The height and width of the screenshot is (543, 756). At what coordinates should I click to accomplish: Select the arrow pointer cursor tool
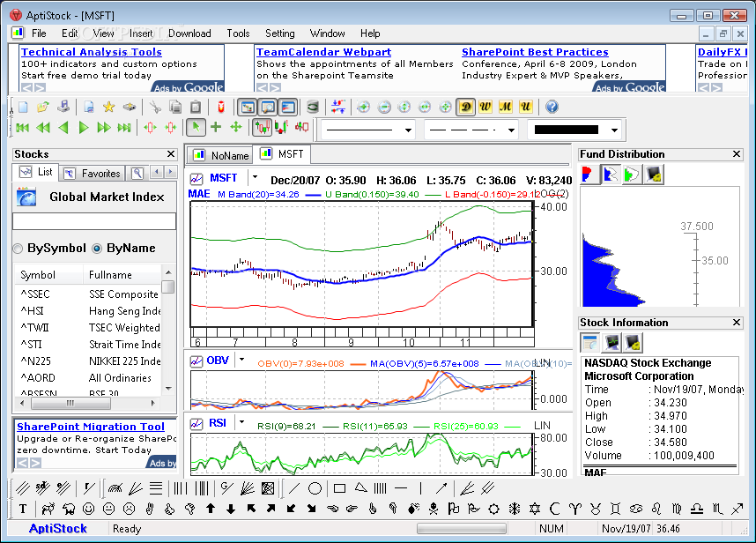(x=196, y=127)
